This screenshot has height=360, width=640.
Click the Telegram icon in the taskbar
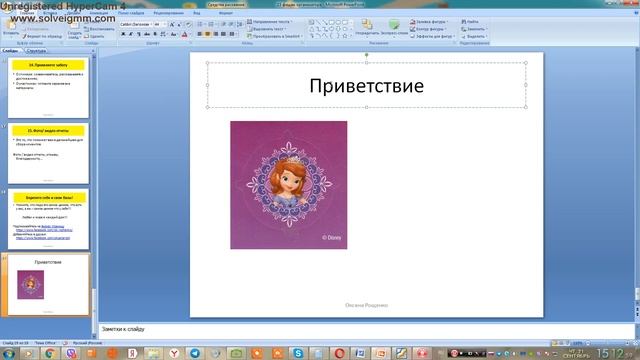pos(195,353)
